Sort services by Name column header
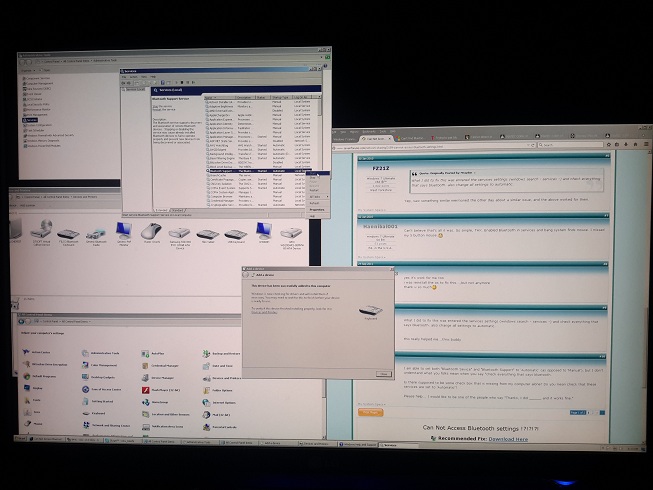653x490 pixels. point(220,97)
